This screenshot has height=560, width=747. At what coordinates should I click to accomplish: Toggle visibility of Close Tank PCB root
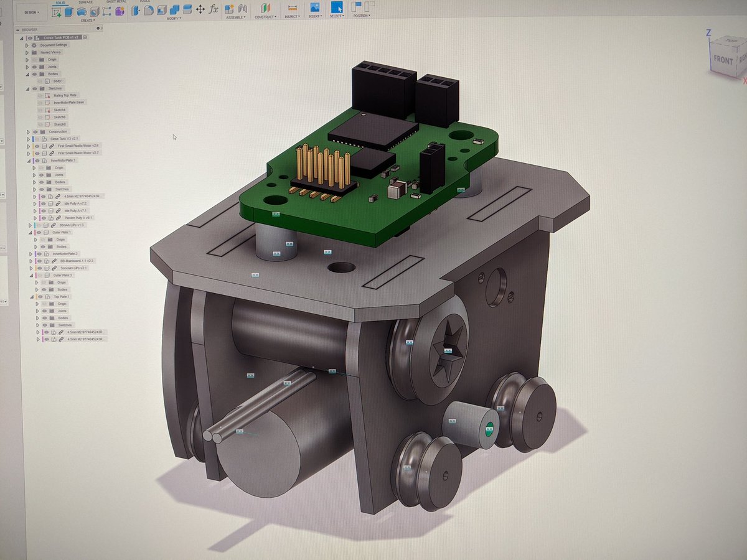(30, 38)
